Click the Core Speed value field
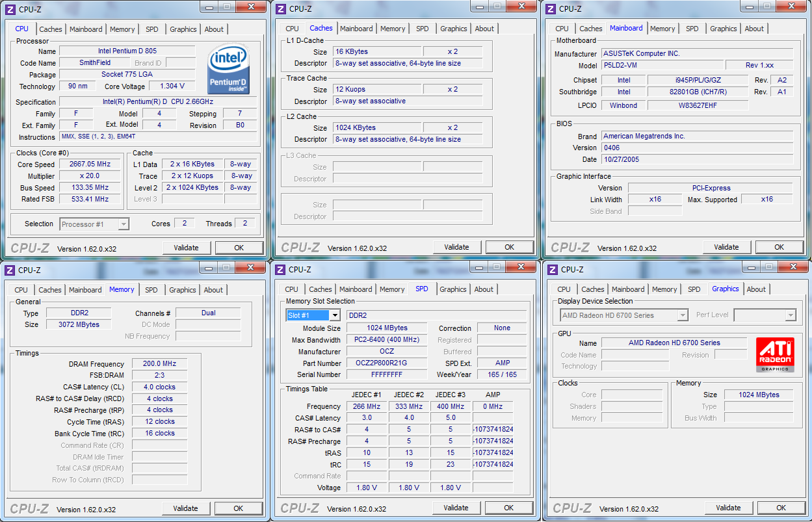 pos(90,164)
